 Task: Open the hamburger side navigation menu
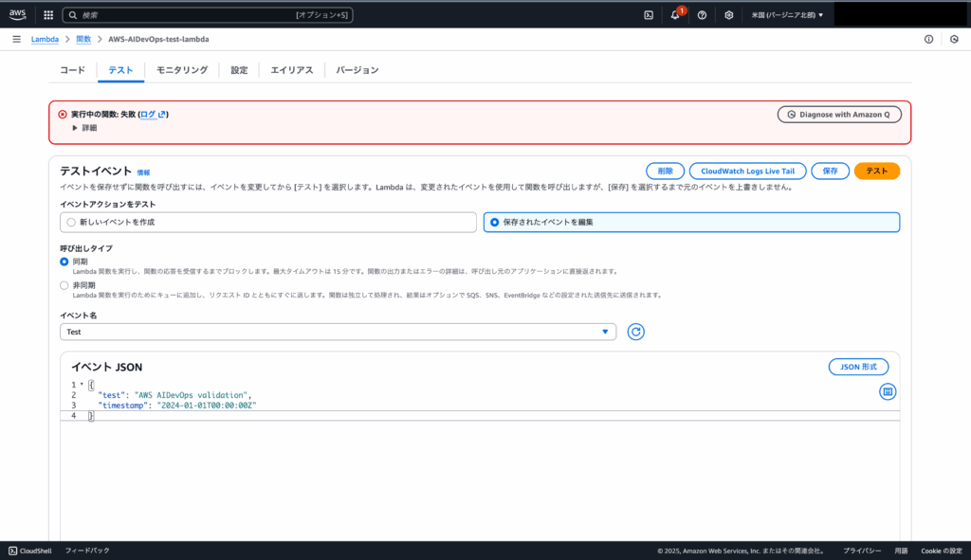coord(16,39)
